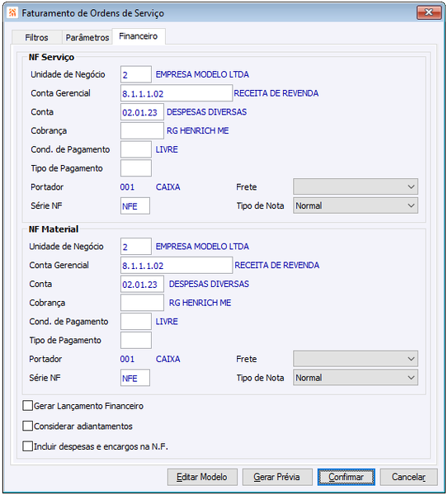Image resolution: width=448 pixels, height=495 pixels.
Task: Open NF Serviço Frete dropdown
Action: click(356, 186)
